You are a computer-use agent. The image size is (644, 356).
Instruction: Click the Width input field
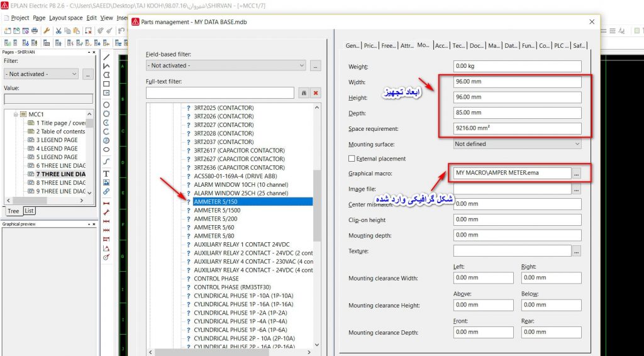click(516, 82)
